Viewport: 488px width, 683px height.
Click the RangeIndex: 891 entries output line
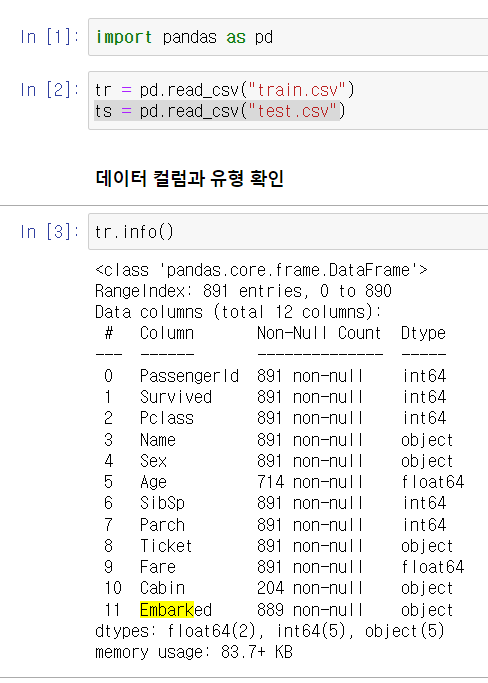(243, 291)
